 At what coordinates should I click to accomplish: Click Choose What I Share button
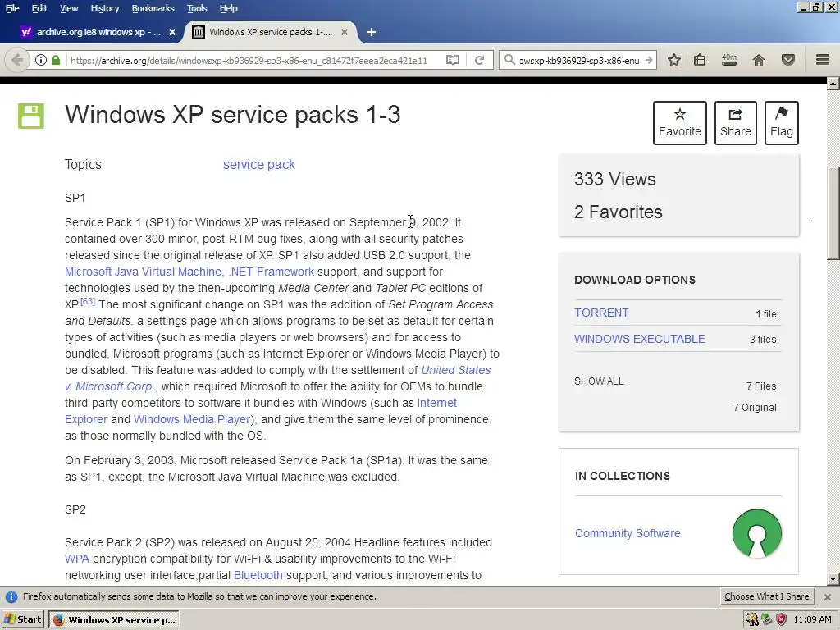coord(767,597)
